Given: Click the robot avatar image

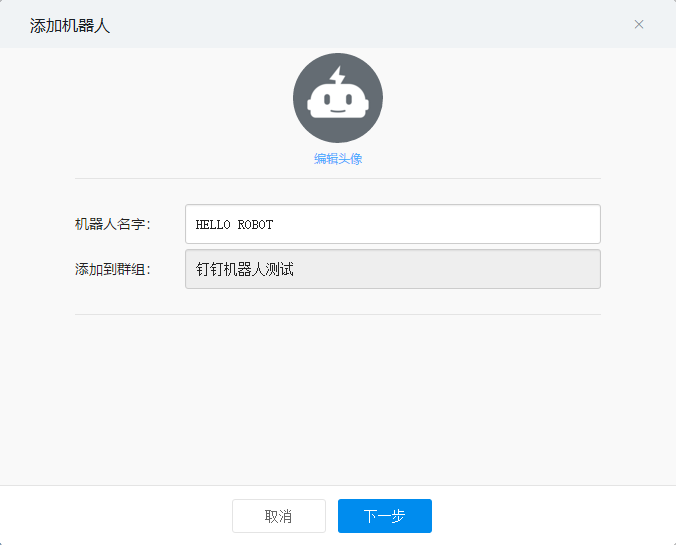Looking at the screenshot, I should 338,98.
